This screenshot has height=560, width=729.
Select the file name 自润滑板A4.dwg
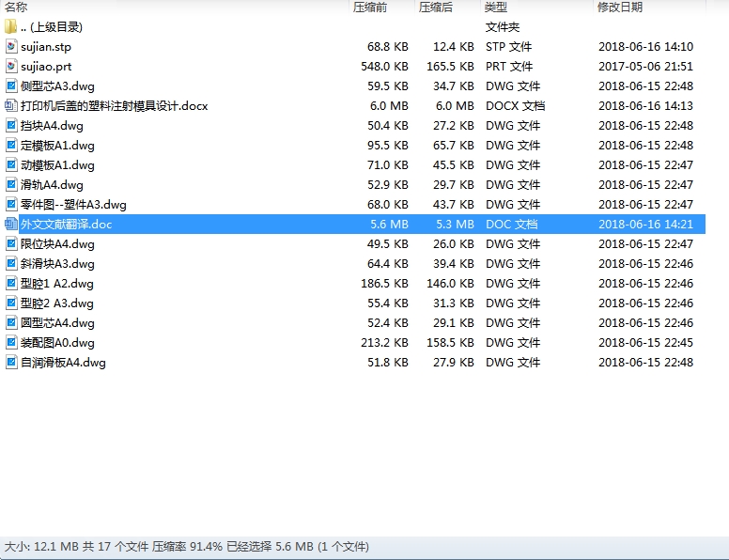pos(63,363)
